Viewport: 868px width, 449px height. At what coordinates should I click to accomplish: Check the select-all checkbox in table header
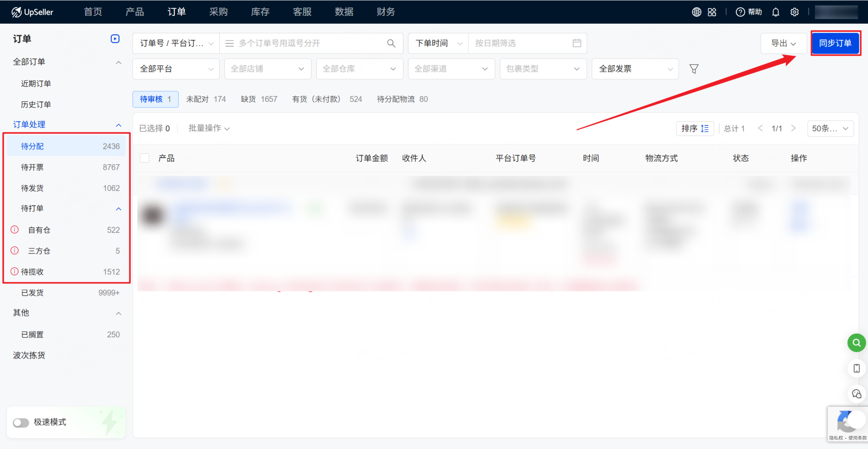145,158
